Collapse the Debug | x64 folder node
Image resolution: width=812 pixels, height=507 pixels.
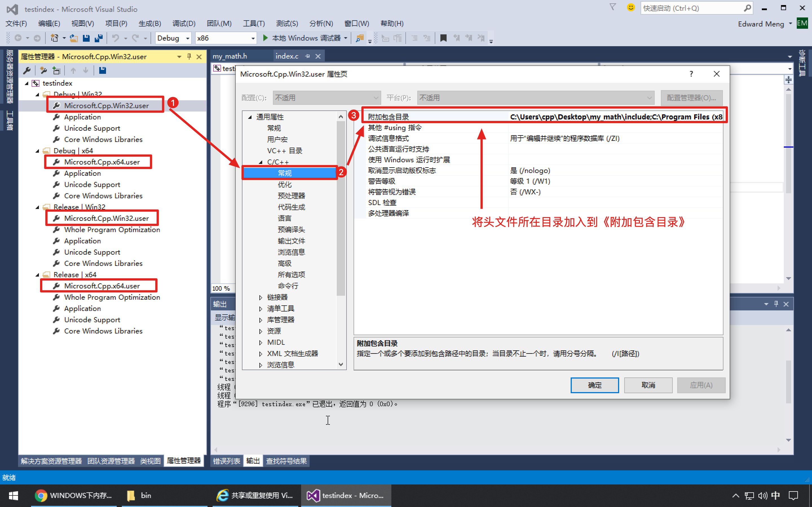[37, 151]
